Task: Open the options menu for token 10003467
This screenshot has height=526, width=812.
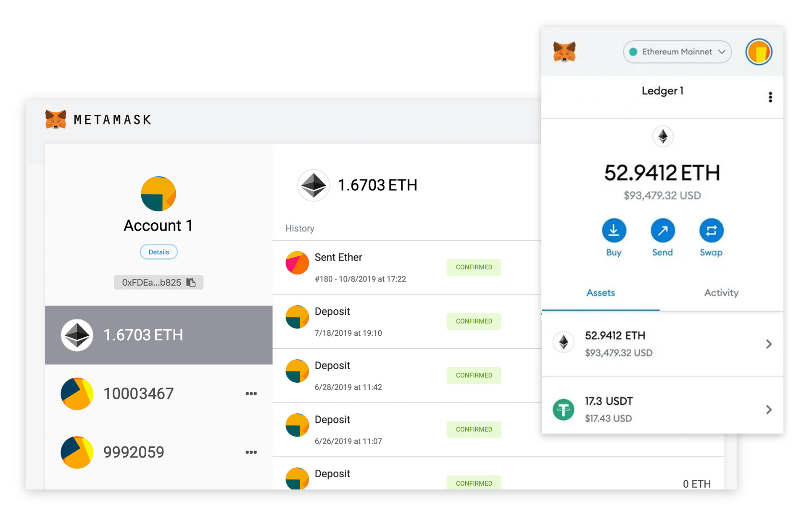Action: click(x=251, y=394)
